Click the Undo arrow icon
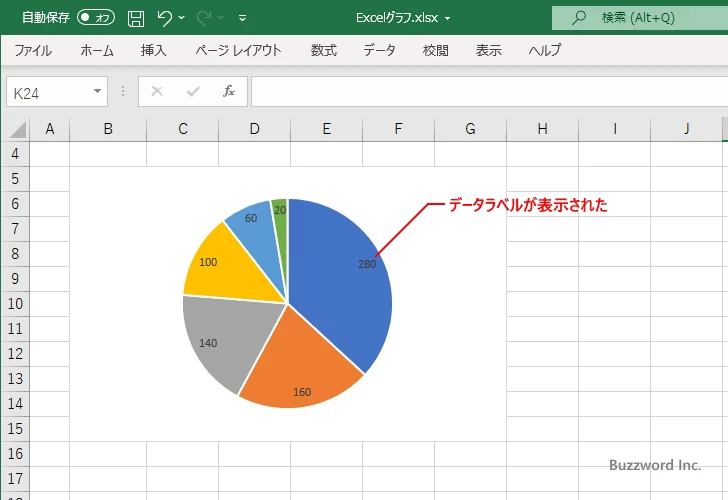The height and width of the screenshot is (500, 728). point(164,18)
